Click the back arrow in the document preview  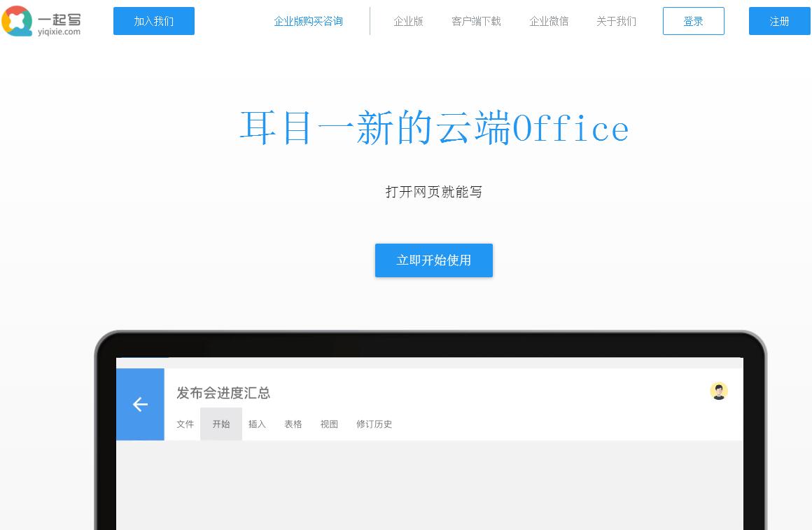point(140,404)
